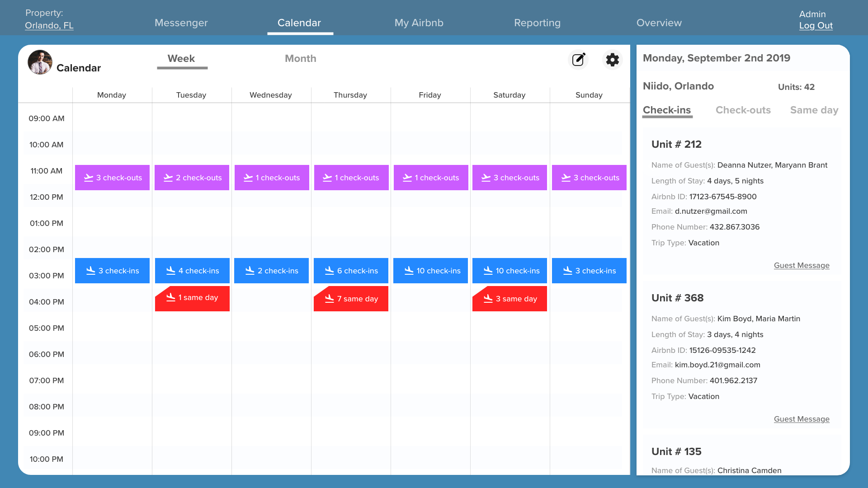Open Thursday's 1 check-outs event
This screenshot has width=868, height=488.
coord(351,178)
